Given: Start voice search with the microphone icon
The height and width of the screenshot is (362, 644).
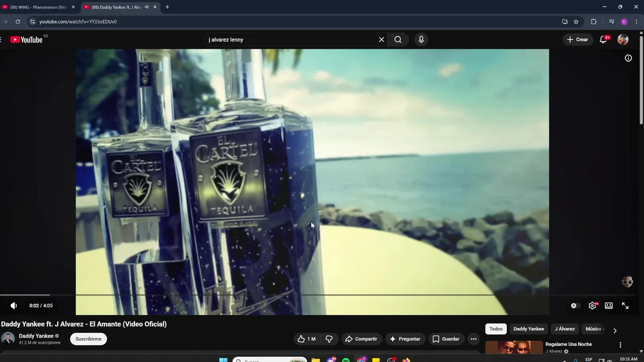Looking at the screenshot, I should pyautogui.click(x=421, y=40).
